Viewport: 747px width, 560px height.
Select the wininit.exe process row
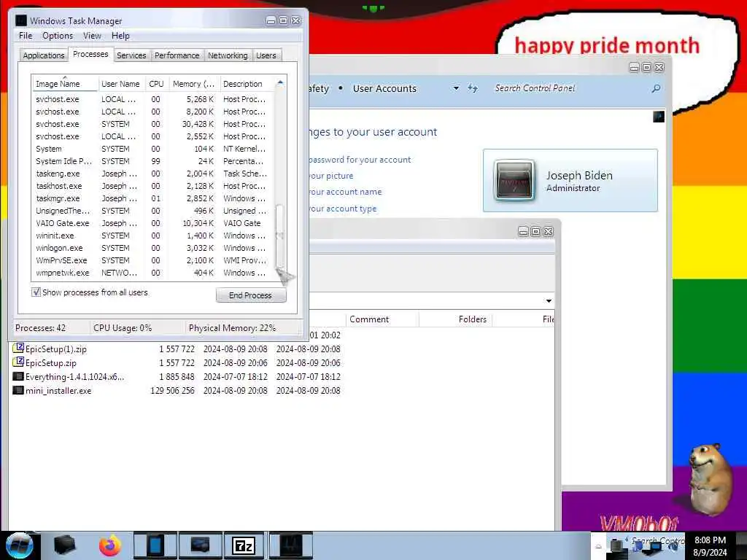pos(153,236)
